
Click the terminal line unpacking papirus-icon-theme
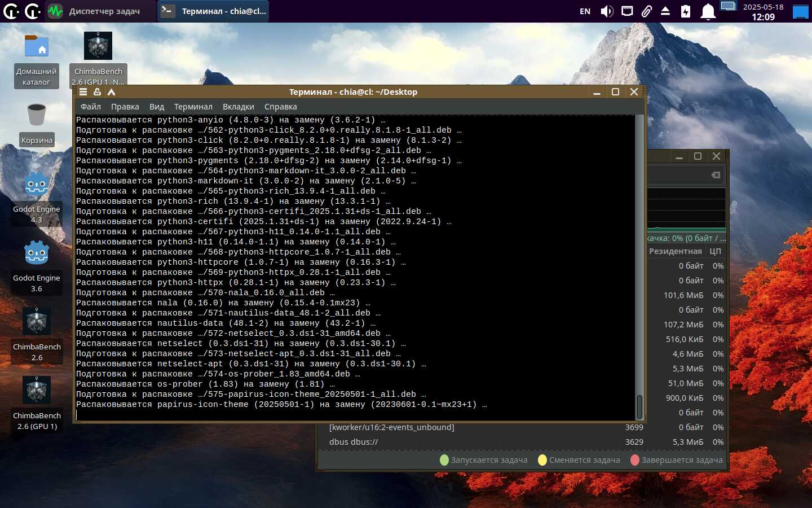click(281, 405)
